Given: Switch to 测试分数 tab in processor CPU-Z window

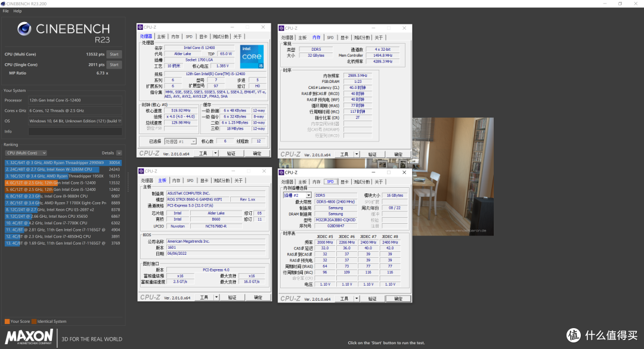Looking at the screenshot, I should click(x=220, y=36).
